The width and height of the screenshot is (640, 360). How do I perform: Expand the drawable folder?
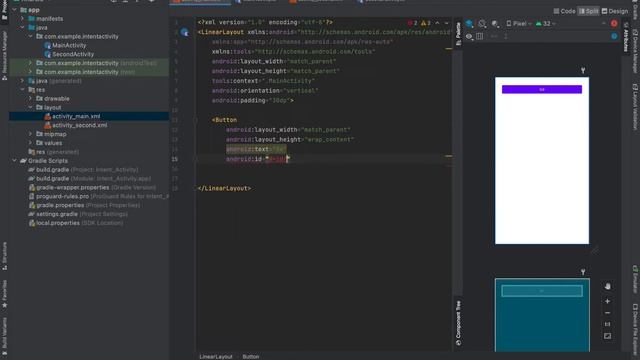click(x=30, y=98)
